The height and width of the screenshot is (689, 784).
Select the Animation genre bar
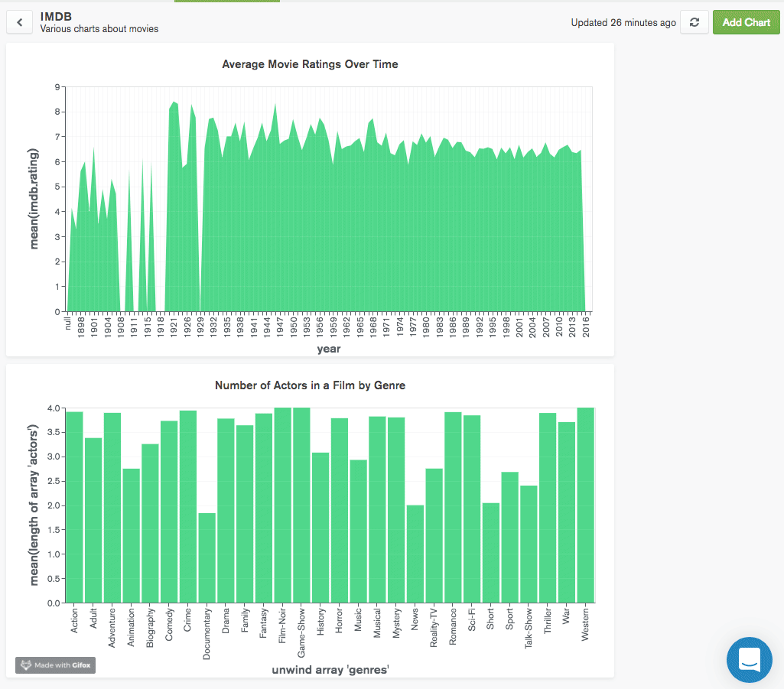(131, 535)
